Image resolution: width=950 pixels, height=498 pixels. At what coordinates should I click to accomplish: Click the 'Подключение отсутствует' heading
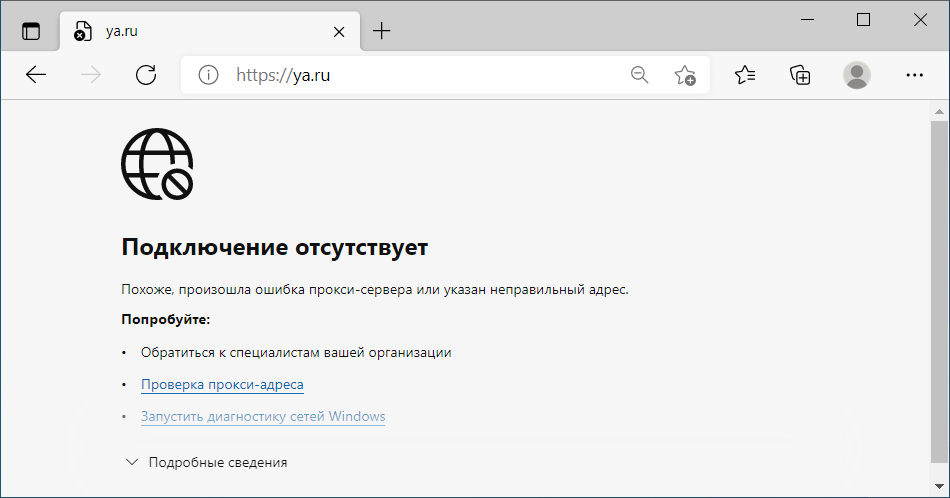pos(274,247)
